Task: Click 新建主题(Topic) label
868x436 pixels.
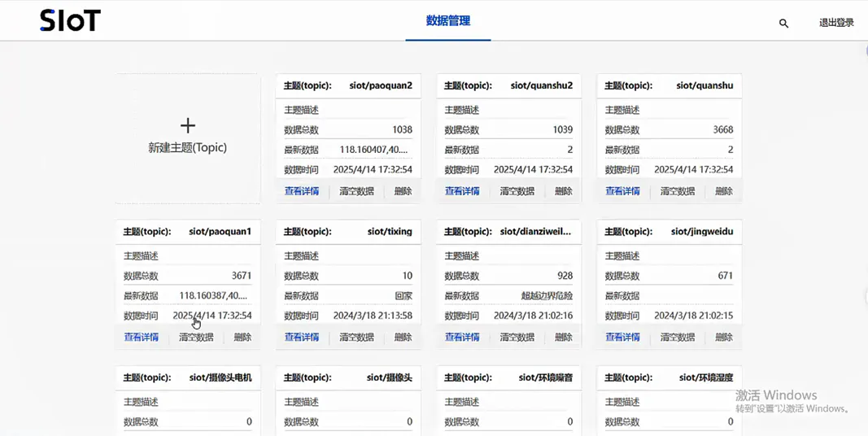Action: (188, 148)
